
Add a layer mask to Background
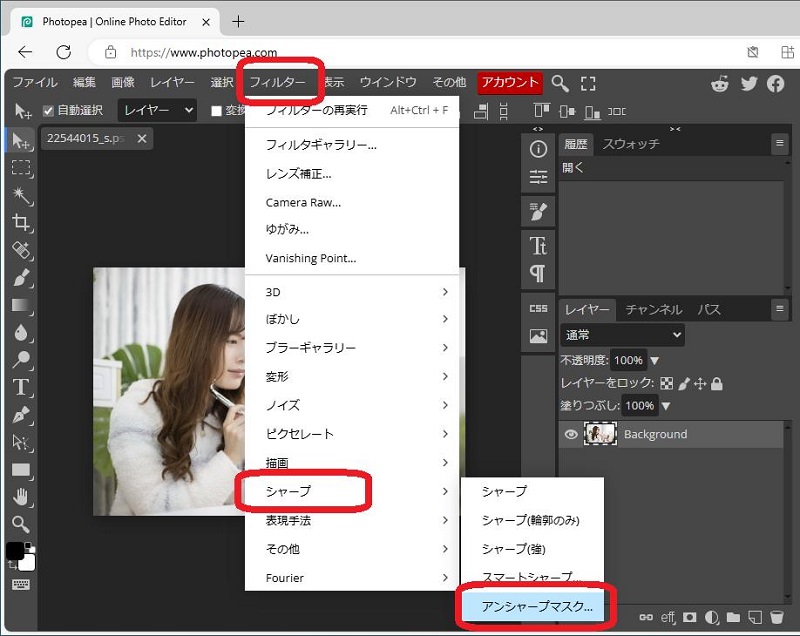point(690,618)
